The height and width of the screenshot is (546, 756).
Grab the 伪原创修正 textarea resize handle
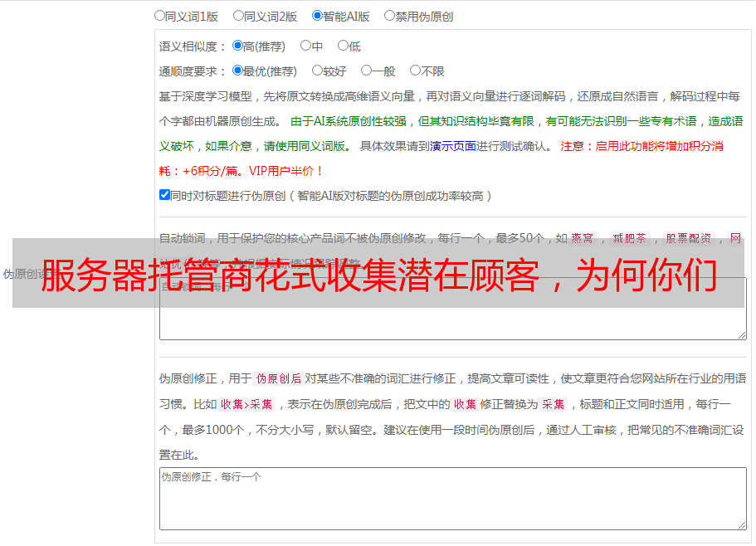(x=742, y=525)
